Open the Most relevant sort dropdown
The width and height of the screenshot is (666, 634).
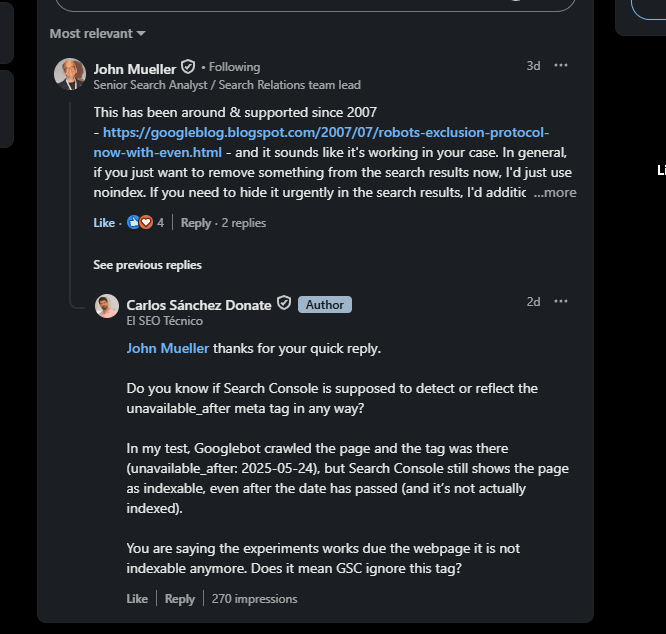coord(97,34)
